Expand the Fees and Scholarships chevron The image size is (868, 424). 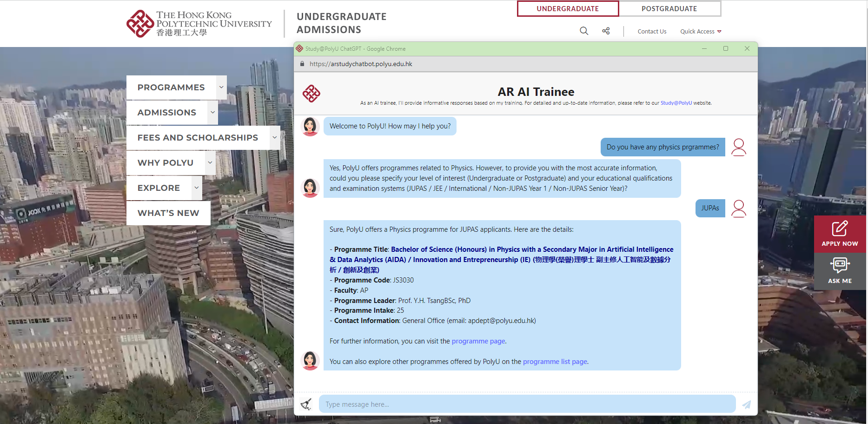pyautogui.click(x=275, y=138)
